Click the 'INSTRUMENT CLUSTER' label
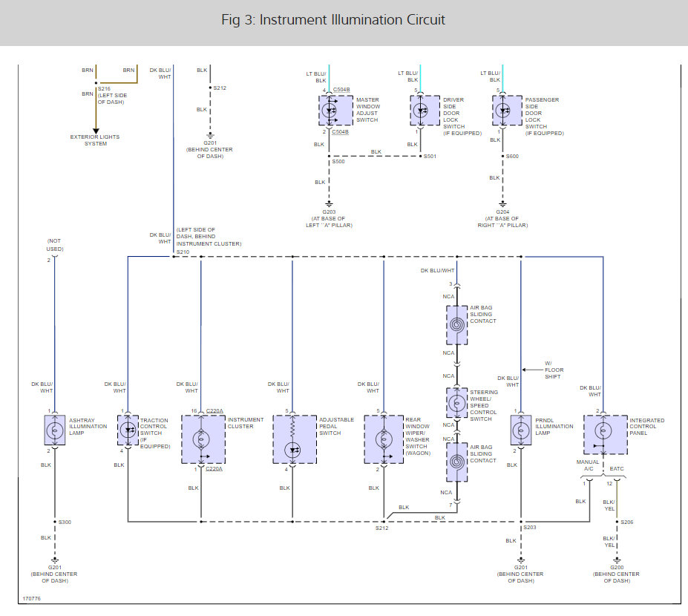 245,423
